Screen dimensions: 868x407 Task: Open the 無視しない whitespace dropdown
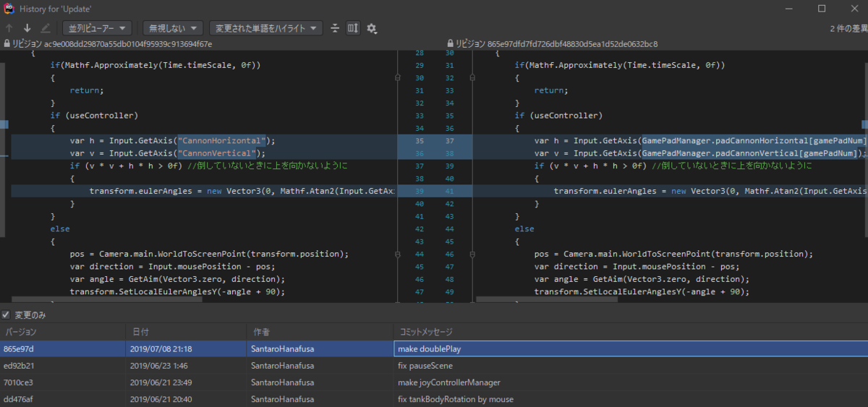click(173, 28)
